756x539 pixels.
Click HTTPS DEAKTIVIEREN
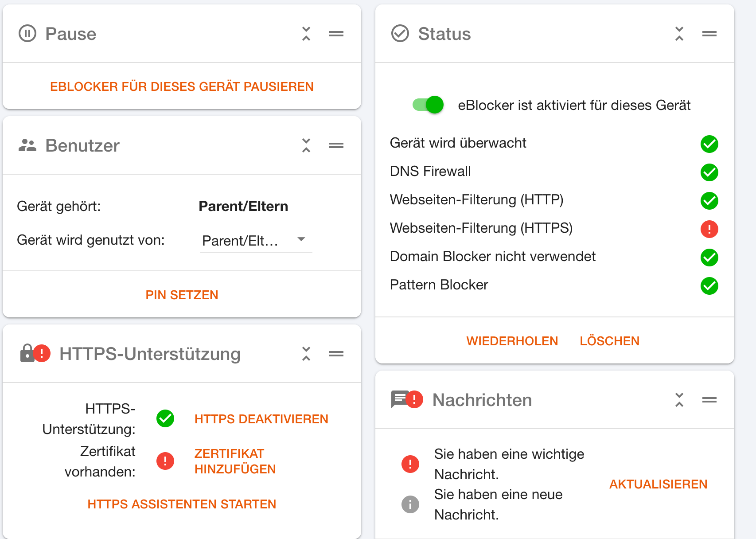pyautogui.click(x=261, y=419)
